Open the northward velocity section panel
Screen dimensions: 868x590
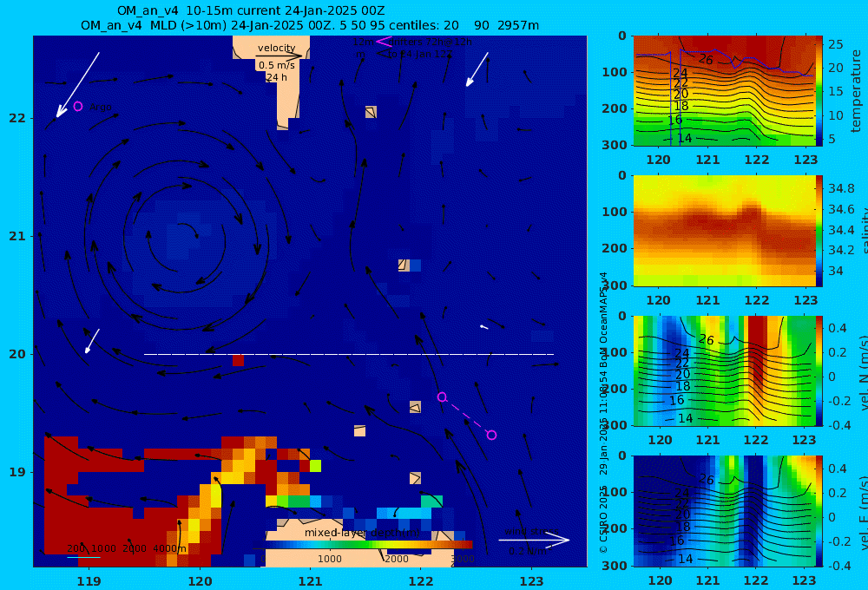[x=724, y=370]
